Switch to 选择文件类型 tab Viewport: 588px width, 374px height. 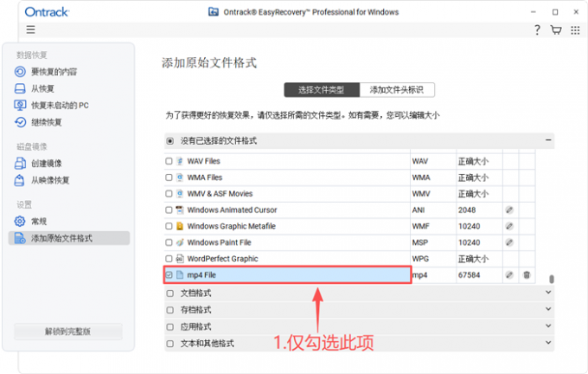322,90
